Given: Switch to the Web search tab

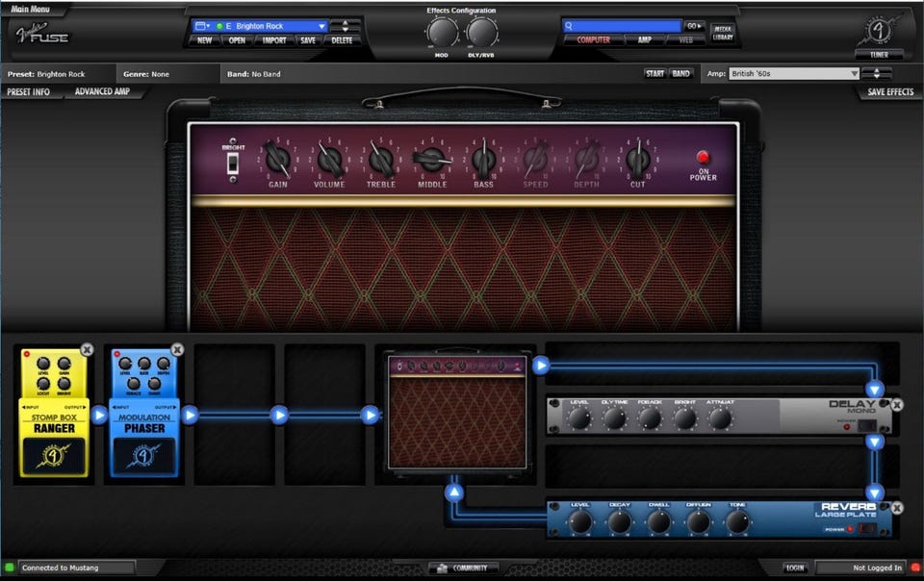Looking at the screenshot, I should (x=686, y=40).
